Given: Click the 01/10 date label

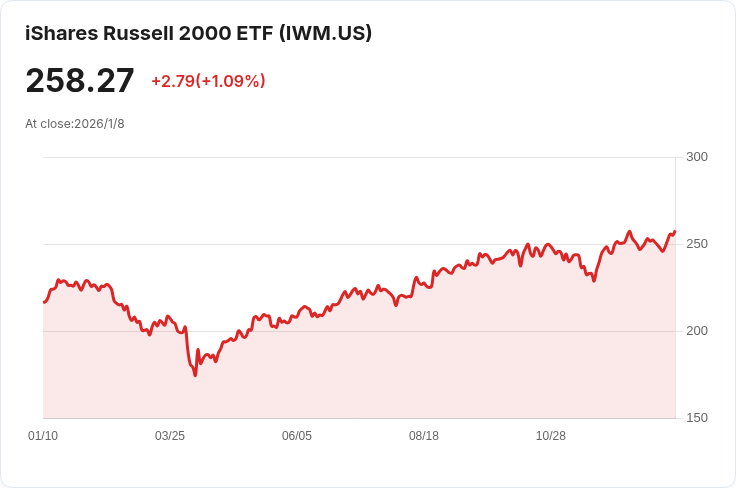Looking at the screenshot, I should pos(43,436).
